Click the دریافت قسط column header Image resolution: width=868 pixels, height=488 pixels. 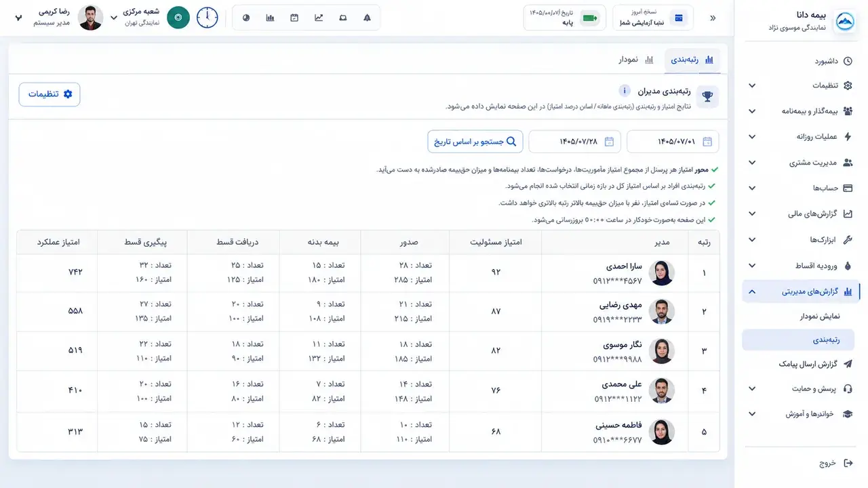click(233, 242)
